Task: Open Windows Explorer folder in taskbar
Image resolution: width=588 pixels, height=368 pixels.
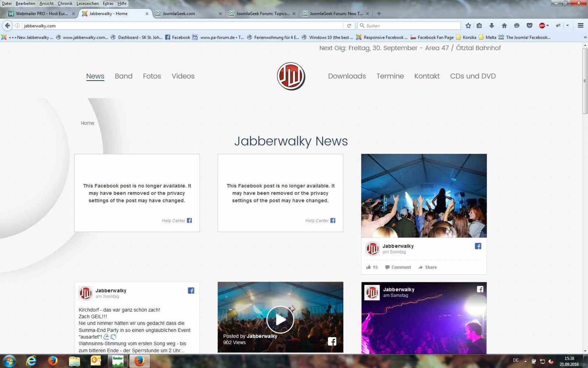Action: [x=74, y=361]
